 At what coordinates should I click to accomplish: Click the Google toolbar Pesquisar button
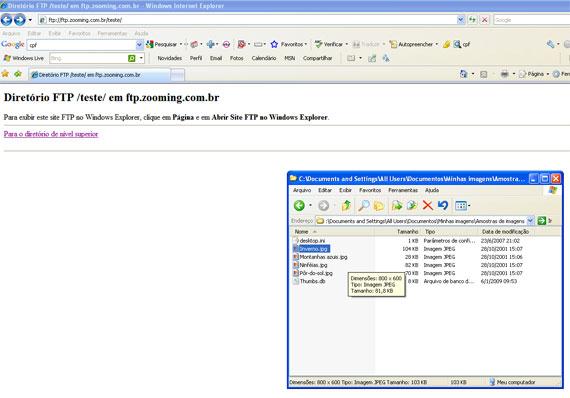(161, 44)
